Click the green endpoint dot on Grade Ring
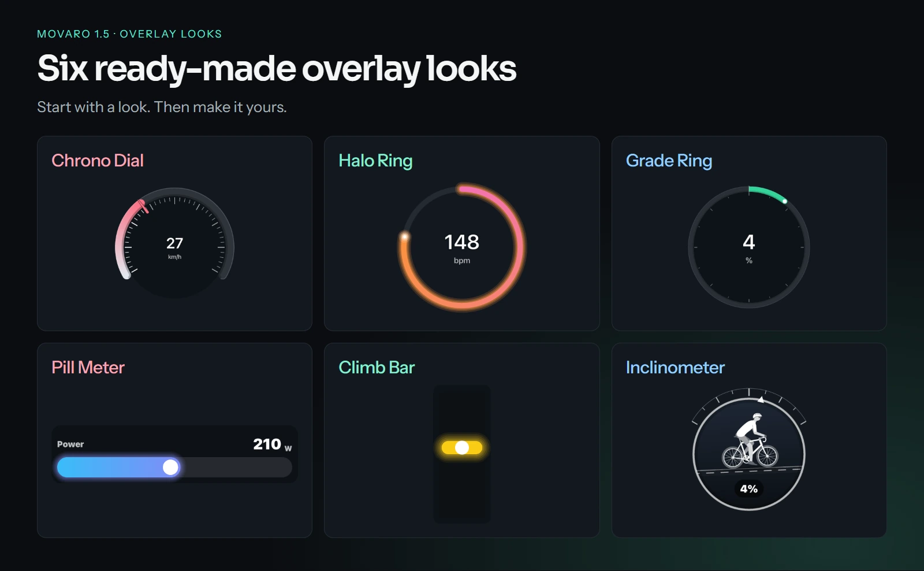The width and height of the screenshot is (924, 571). pyautogui.click(x=785, y=201)
